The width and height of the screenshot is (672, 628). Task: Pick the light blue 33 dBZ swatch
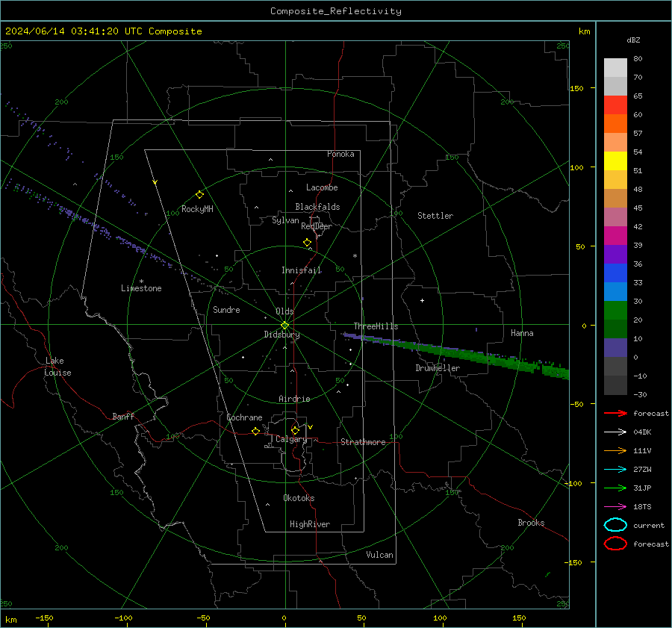click(x=615, y=291)
